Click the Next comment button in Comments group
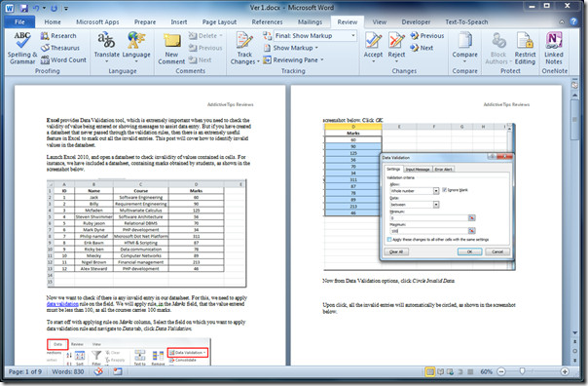 (201, 59)
